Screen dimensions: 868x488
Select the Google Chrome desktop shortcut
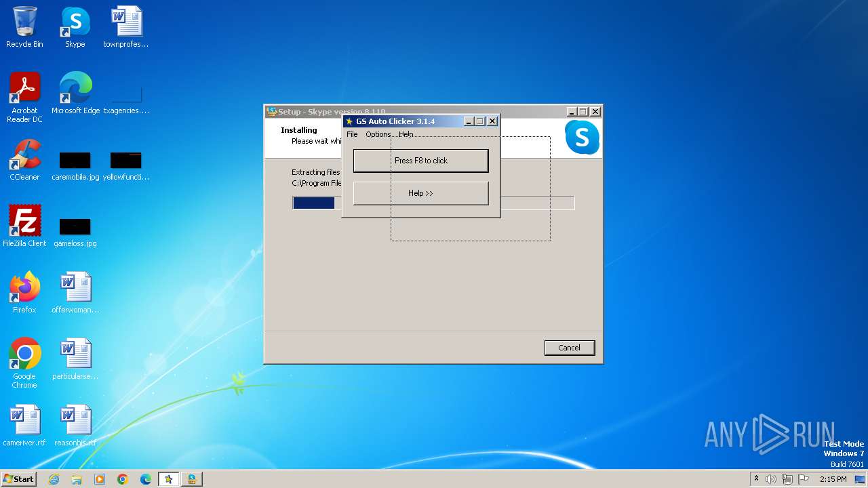pos(24,363)
